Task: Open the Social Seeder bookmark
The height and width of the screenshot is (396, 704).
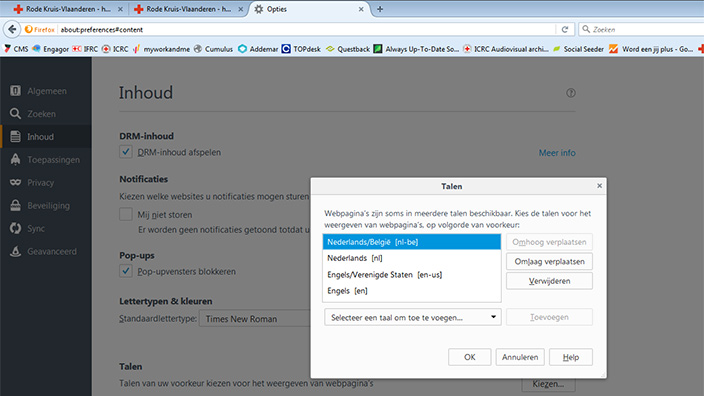Action: (579, 49)
